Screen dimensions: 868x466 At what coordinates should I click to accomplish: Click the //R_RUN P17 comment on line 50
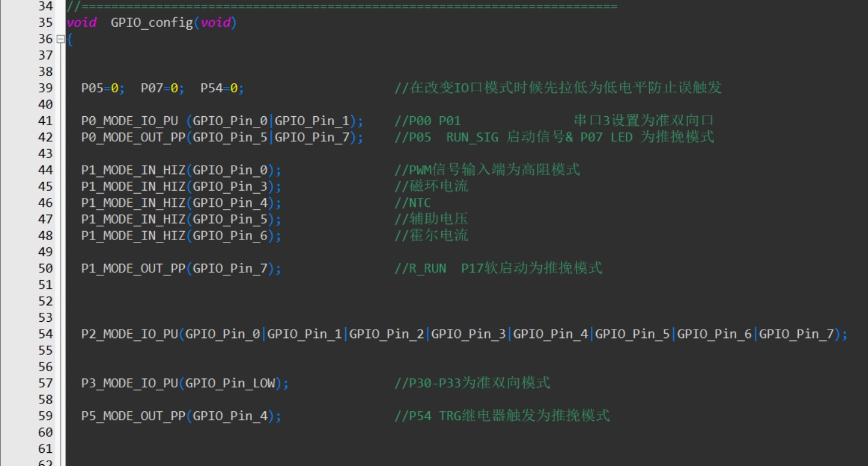tap(498, 268)
